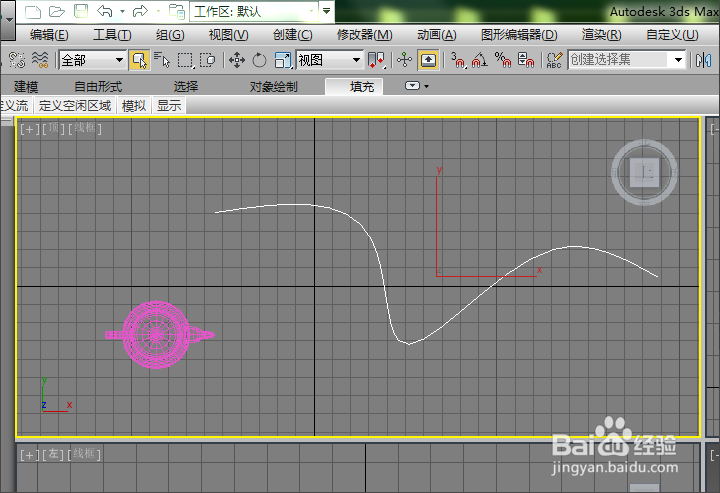Select the Rotate tool

click(x=259, y=60)
